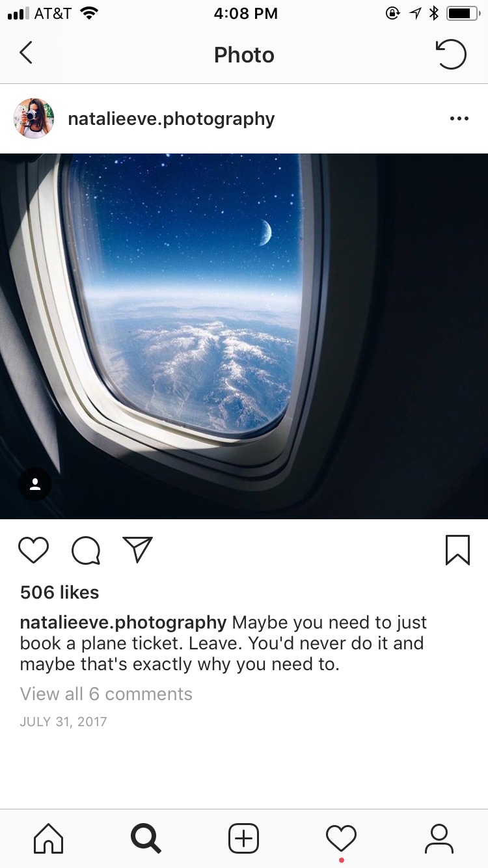Viewport: 488px width, 868px height.
Task: Open natalieeve.photography username at post top
Action: [x=171, y=119]
